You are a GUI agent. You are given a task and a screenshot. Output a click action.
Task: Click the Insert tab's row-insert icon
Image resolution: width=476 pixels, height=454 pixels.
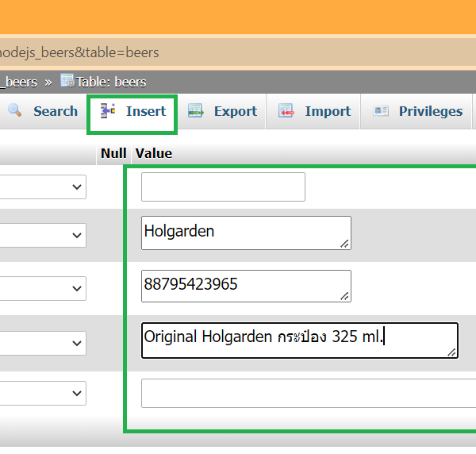pos(108,111)
